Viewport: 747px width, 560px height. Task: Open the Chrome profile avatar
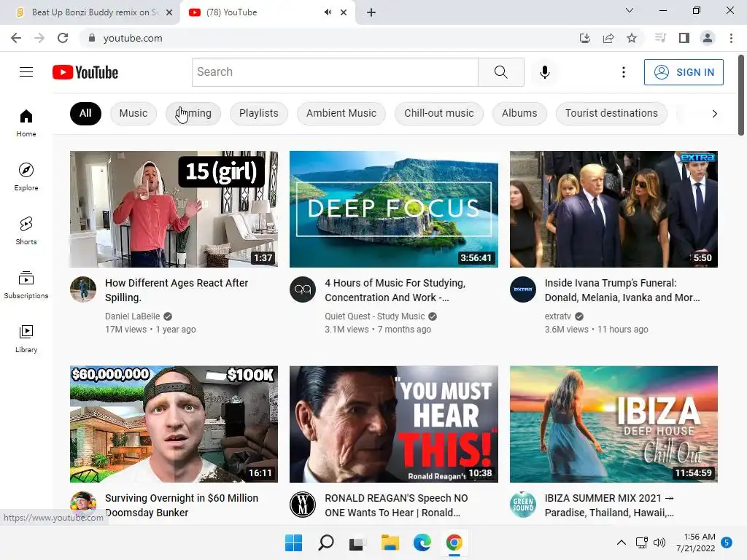pyautogui.click(x=708, y=38)
